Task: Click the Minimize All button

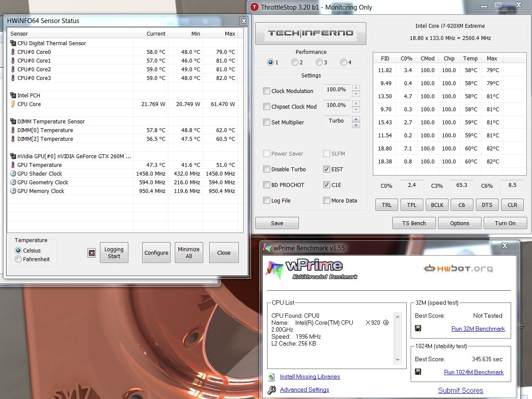Action: 189,253
